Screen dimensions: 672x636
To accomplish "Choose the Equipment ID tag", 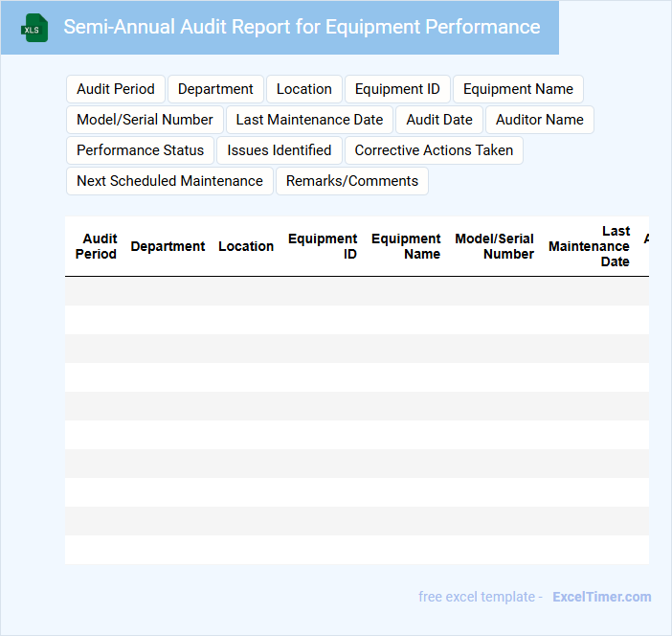I will pyautogui.click(x=397, y=89).
